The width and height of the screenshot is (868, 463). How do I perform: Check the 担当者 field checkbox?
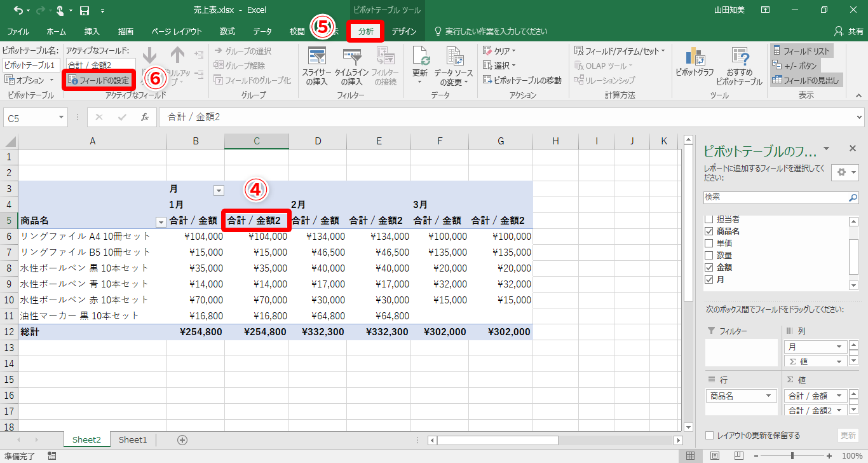pos(709,219)
